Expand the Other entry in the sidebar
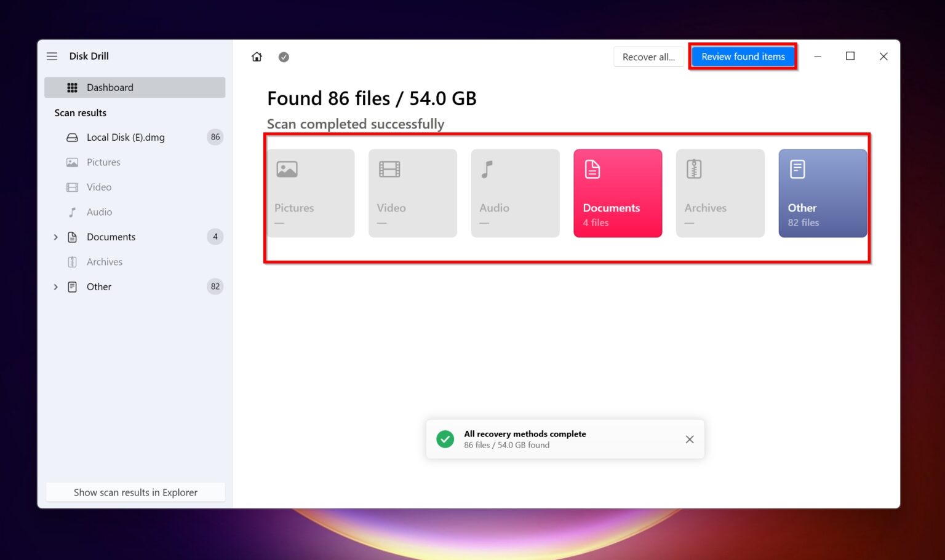 coord(55,286)
